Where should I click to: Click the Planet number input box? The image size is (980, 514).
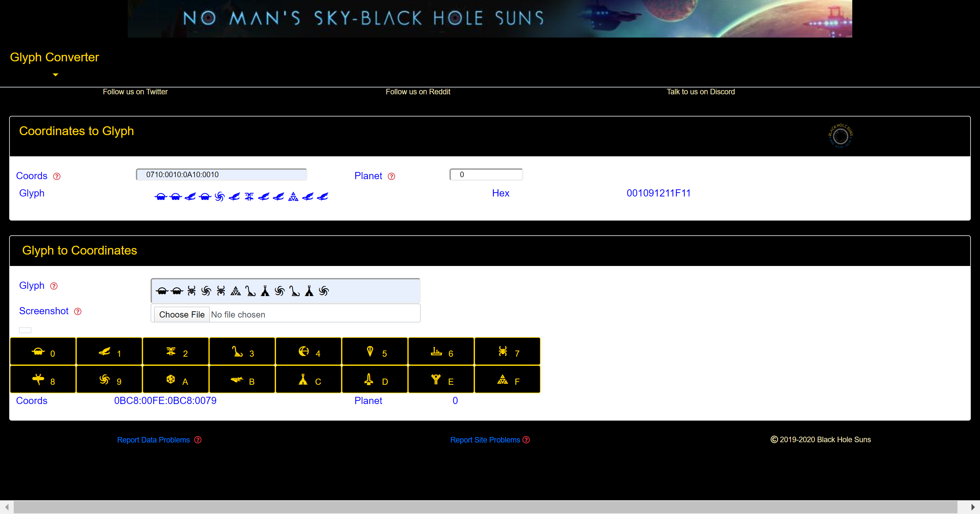click(x=486, y=175)
